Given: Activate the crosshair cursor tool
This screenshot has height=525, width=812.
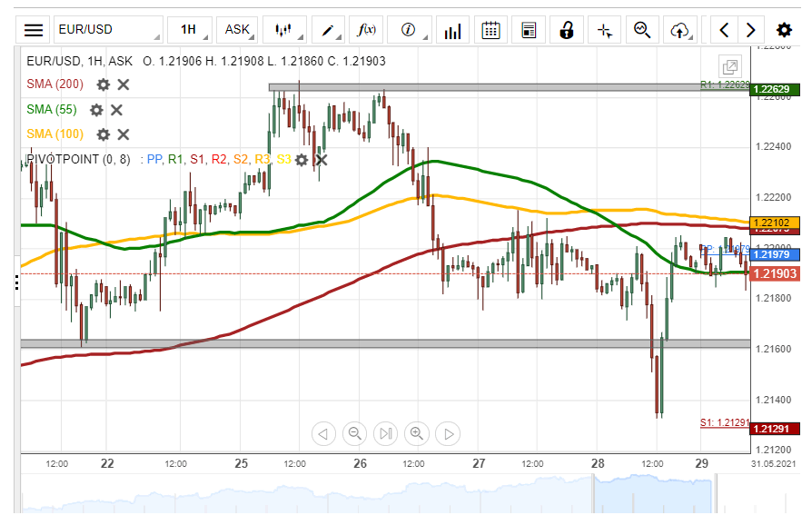Looking at the screenshot, I should (605, 30).
